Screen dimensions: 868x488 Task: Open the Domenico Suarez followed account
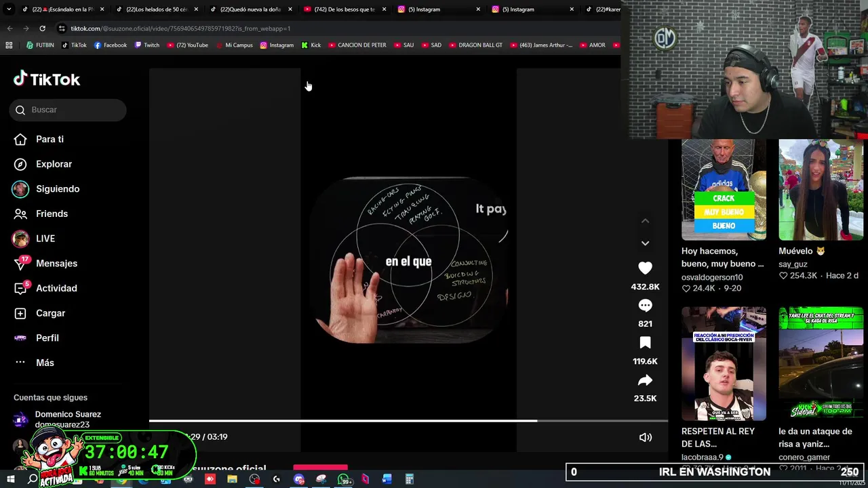pos(68,419)
